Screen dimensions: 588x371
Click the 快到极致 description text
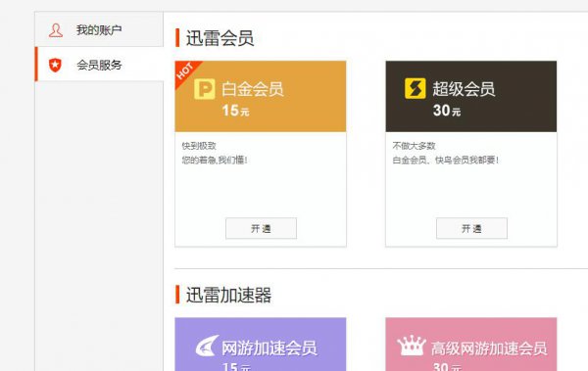(x=199, y=146)
